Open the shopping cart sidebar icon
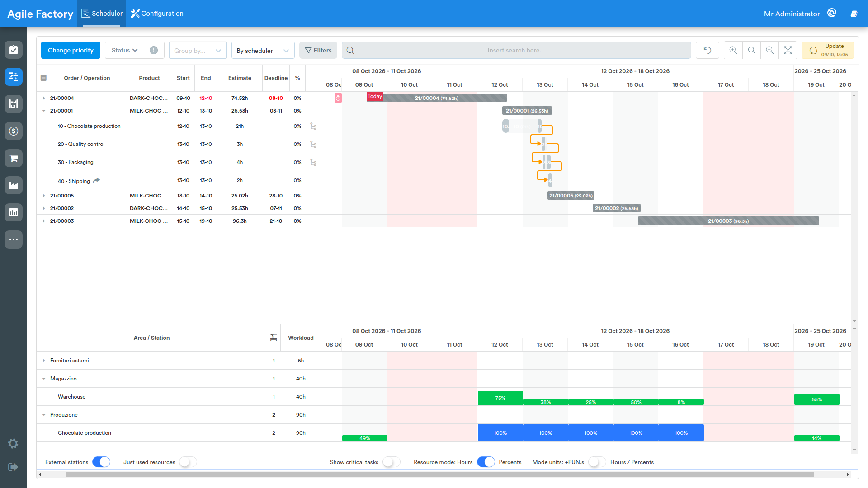The width and height of the screenshot is (868, 488). pyautogui.click(x=14, y=158)
